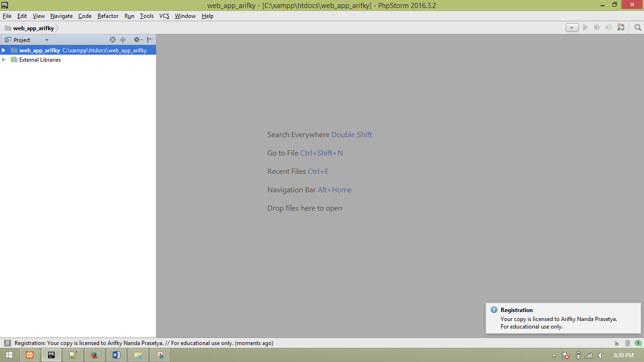
Task: Click the Double Shift shortcut hint
Action: tap(352, 135)
